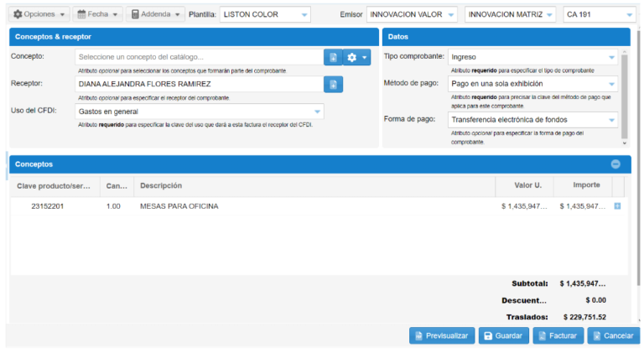The height and width of the screenshot is (353, 644).
Task: Open the INNOVACION MATRIZ dropdown
Action: click(x=510, y=15)
